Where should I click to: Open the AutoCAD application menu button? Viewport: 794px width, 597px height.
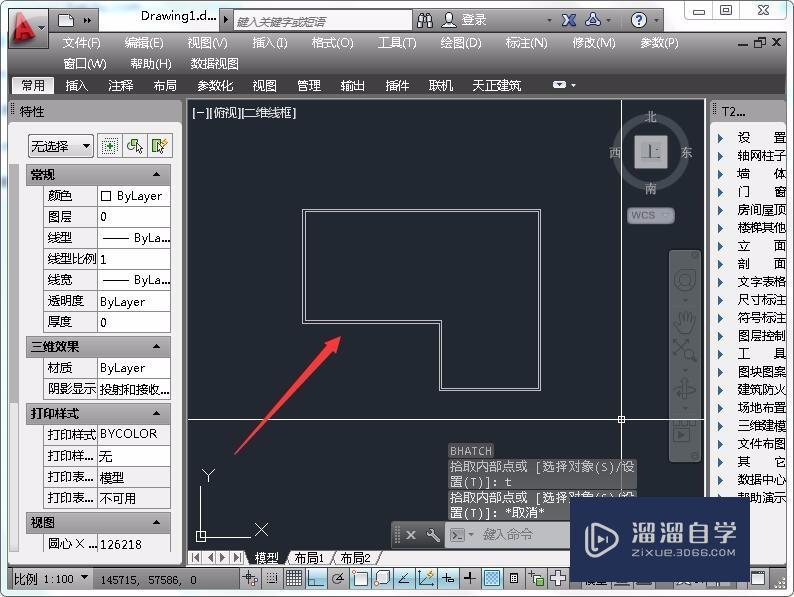point(28,28)
